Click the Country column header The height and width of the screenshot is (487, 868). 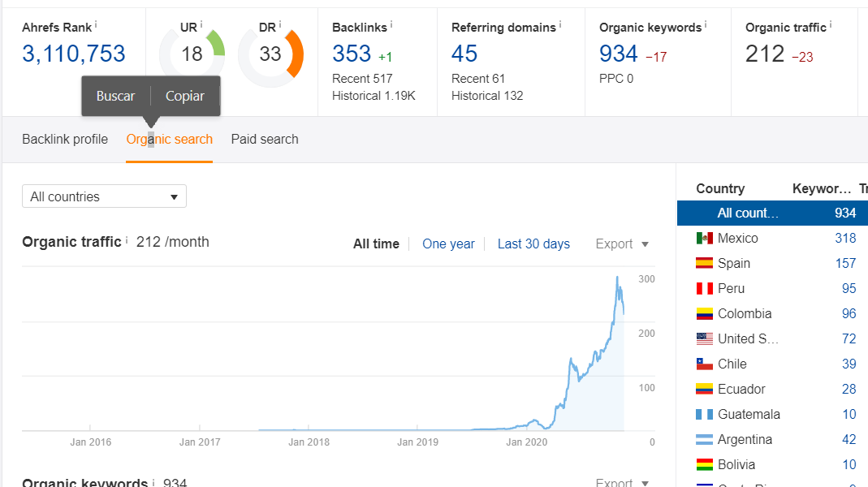tap(720, 188)
